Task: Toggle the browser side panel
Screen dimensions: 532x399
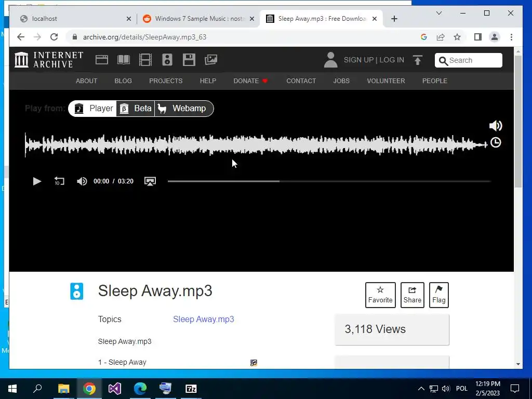Action: tap(478, 37)
